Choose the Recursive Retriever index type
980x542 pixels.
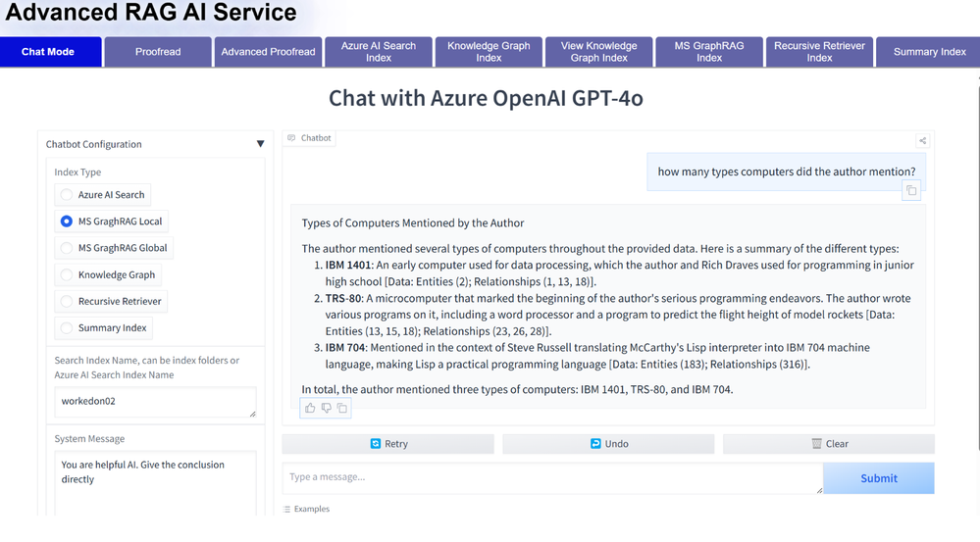[x=67, y=301]
